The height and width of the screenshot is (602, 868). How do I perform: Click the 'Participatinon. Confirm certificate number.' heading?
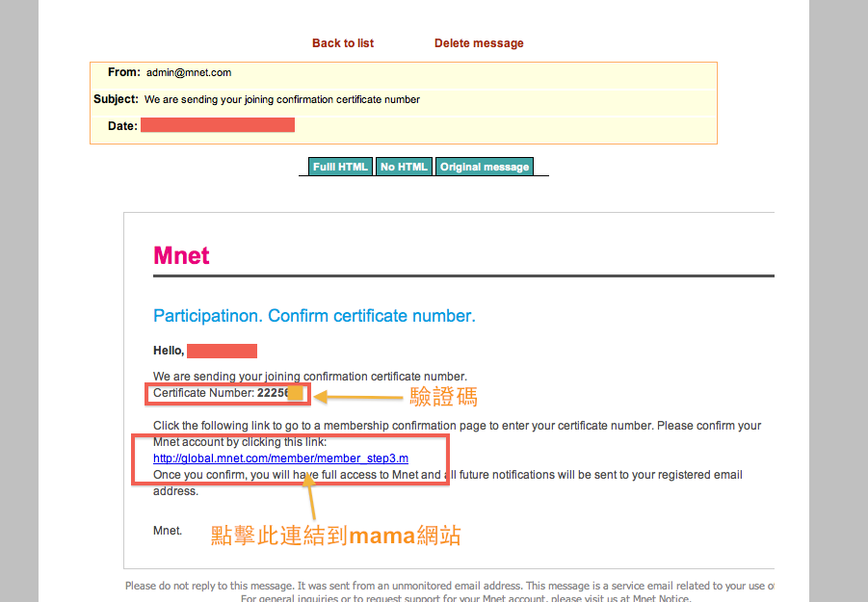click(x=314, y=315)
